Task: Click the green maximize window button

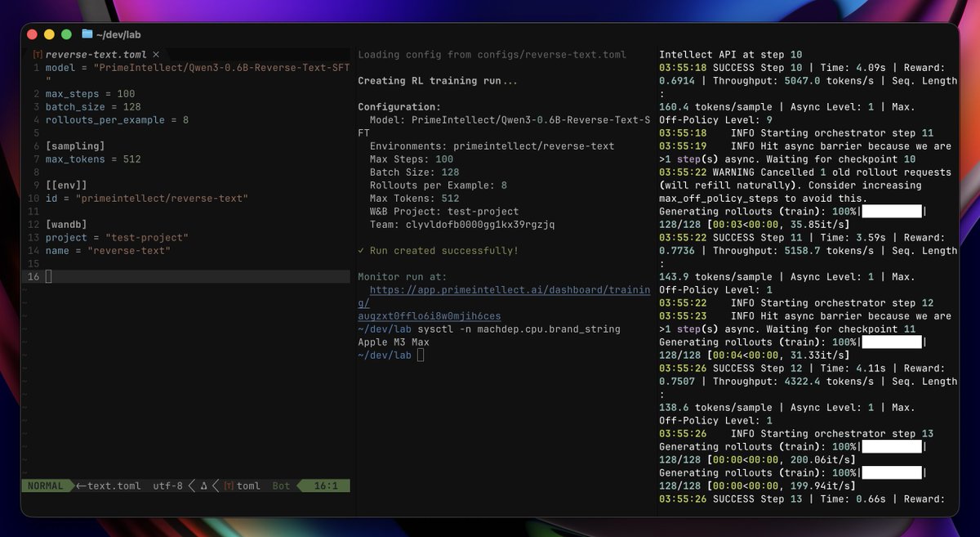Action: (65, 34)
